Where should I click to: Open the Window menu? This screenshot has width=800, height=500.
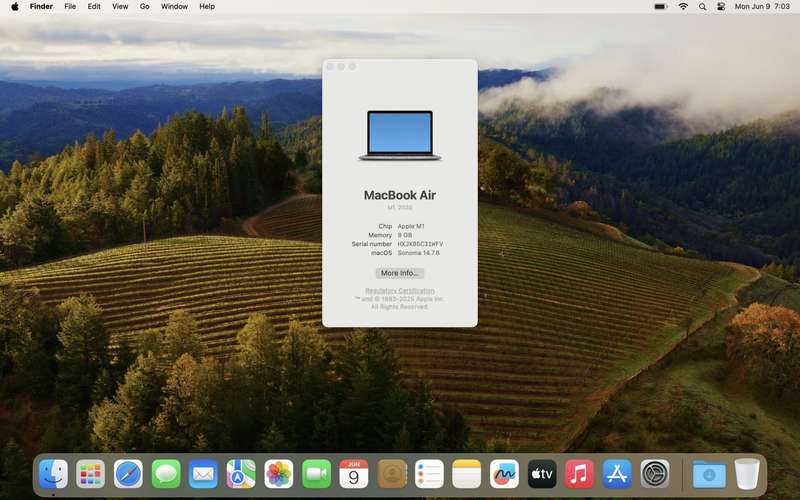click(x=174, y=7)
